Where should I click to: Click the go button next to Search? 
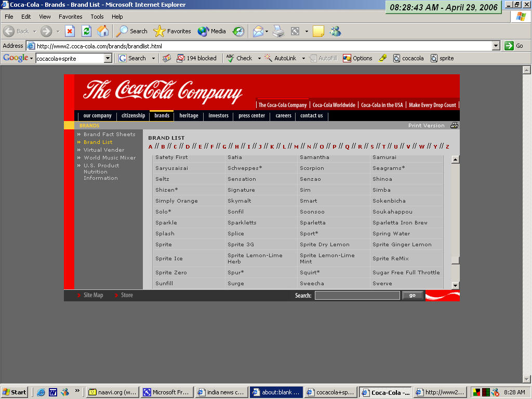[x=412, y=296]
